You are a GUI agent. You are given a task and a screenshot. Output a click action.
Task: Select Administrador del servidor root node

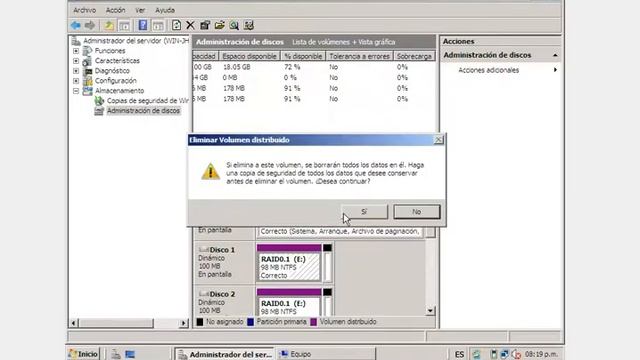tap(136, 41)
